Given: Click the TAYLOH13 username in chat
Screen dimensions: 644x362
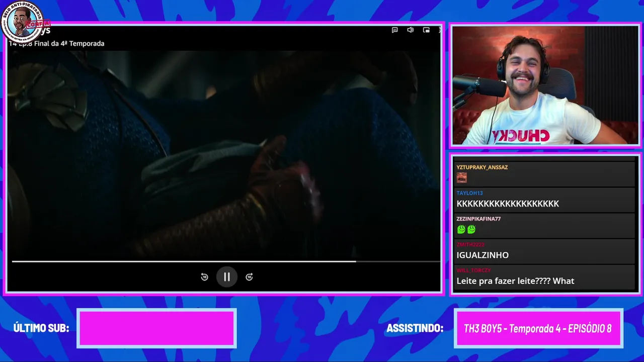Looking at the screenshot, I should [469, 193].
